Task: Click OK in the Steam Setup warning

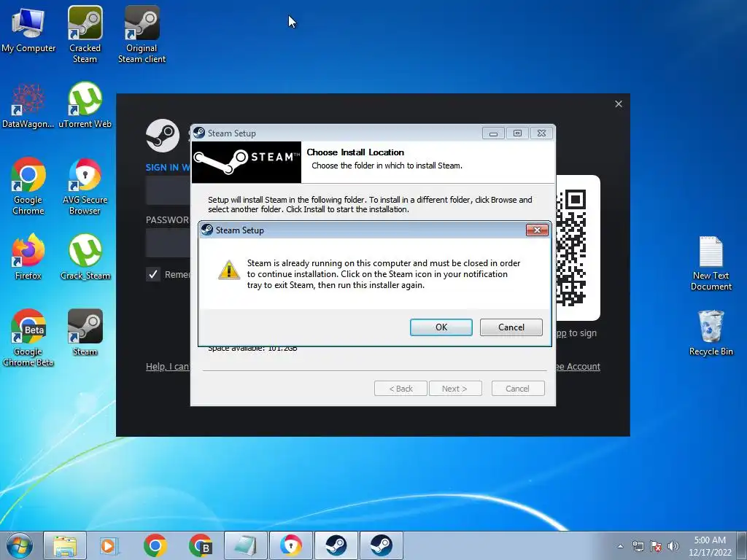Action: click(x=441, y=327)
